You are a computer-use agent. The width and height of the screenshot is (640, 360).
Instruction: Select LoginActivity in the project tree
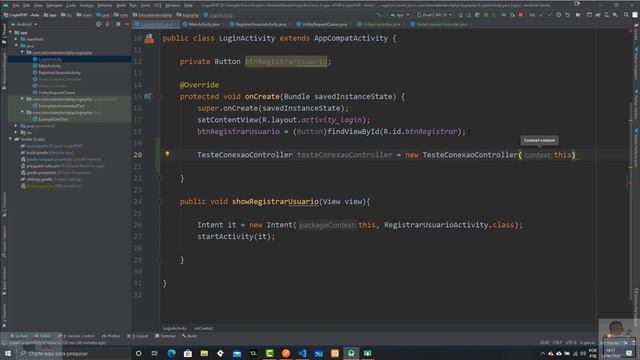click(x=50, y=59)
